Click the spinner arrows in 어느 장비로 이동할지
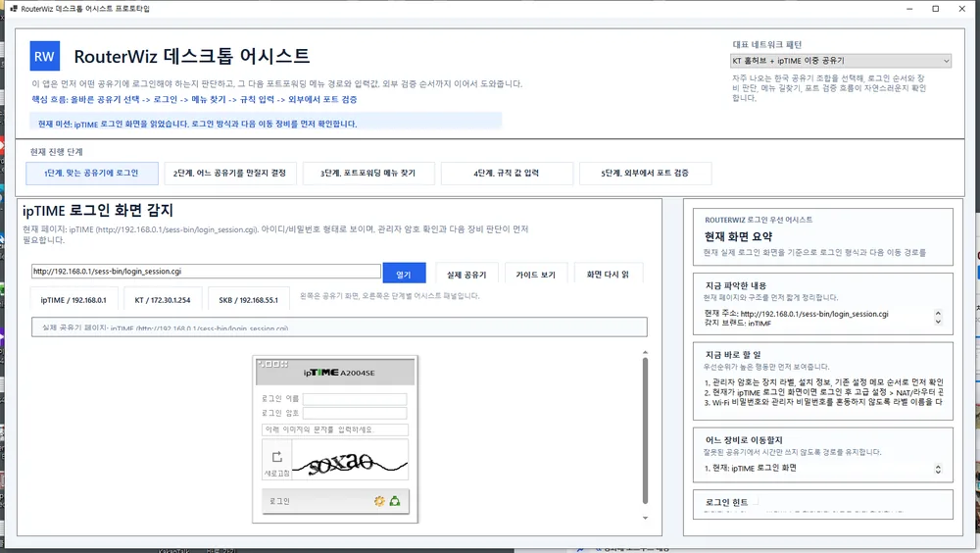The width and height of the screenshot is (980, 553). pos(938,470)
